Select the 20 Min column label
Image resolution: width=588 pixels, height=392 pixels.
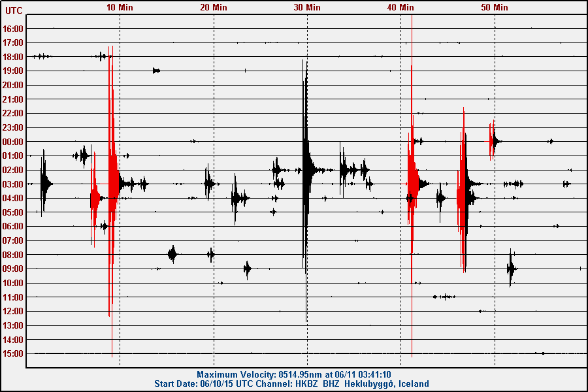pyautogui.click(x=214, y=7)
